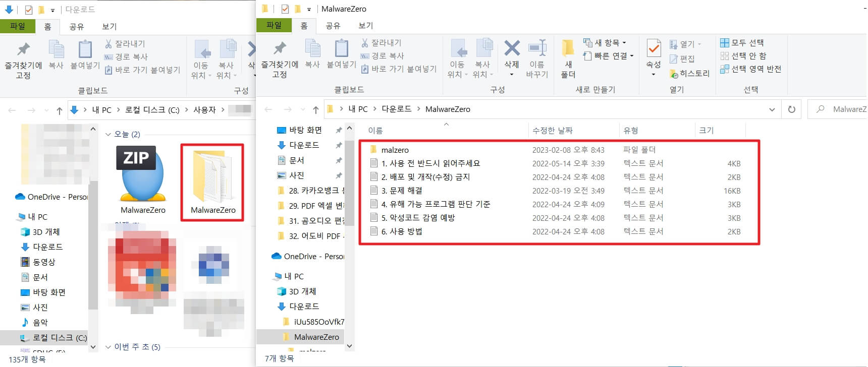Click search box in MalwareZero window
Viewport: 868px width, 367px height.
[x=838, y=109]
